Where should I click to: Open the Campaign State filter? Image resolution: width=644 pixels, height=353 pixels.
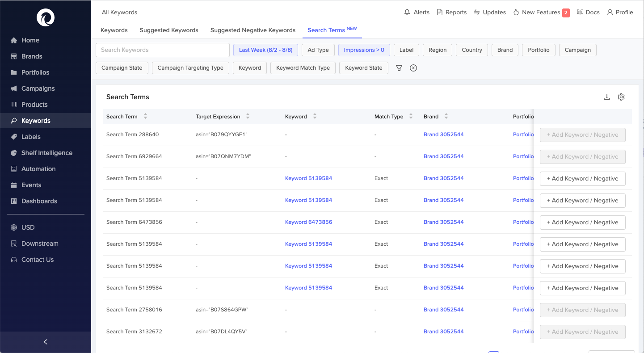[122, 68]
